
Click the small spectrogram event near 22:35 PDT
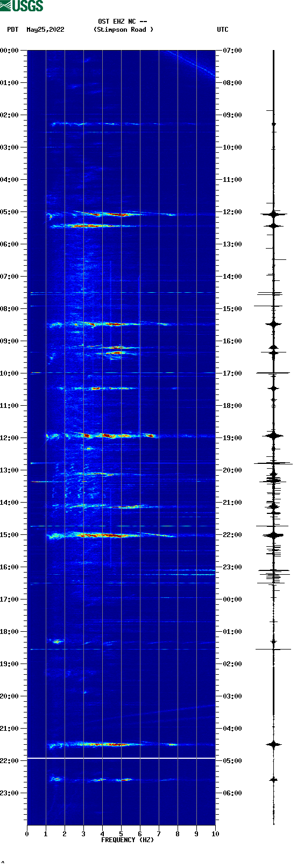pos(91,779)
